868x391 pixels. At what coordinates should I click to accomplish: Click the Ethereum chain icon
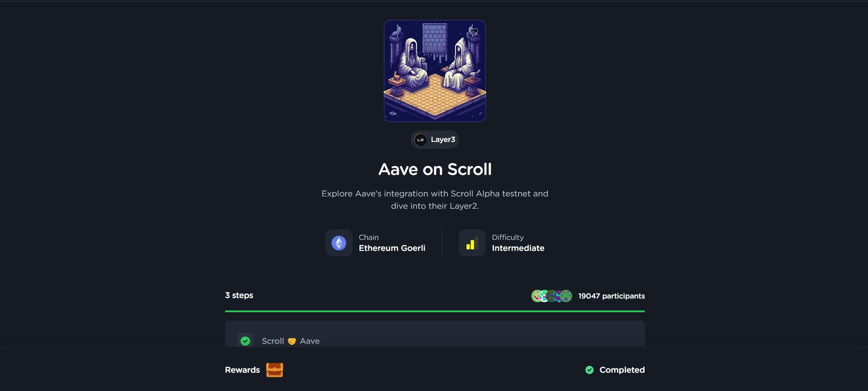pyautogui.click(x=339, y=243)
